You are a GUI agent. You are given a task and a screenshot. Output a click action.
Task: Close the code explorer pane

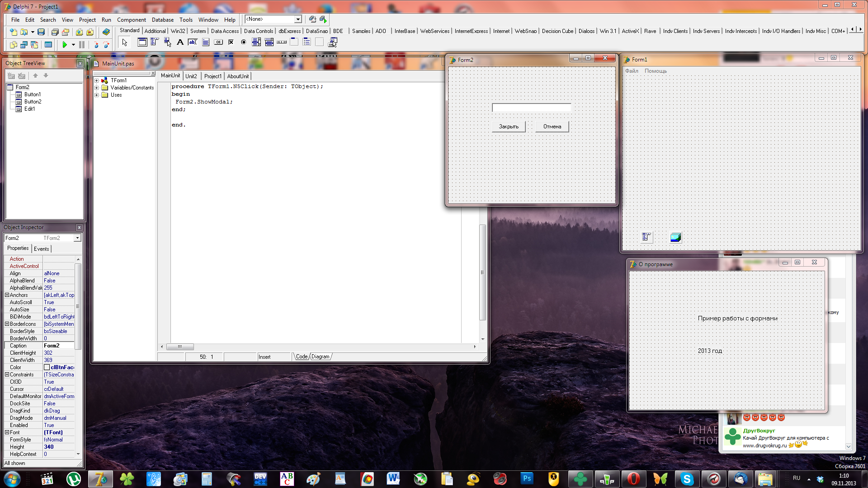[153, 73]
